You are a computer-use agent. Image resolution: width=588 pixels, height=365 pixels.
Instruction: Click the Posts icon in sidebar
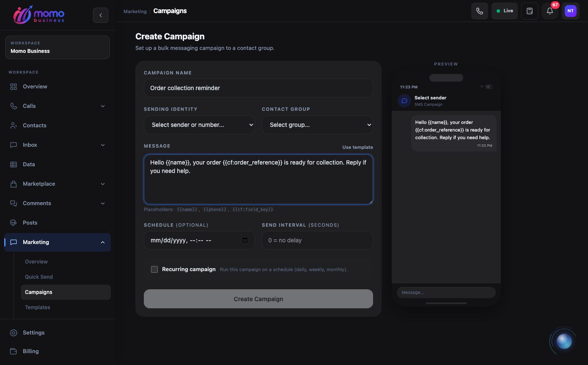tap(14, 223)
